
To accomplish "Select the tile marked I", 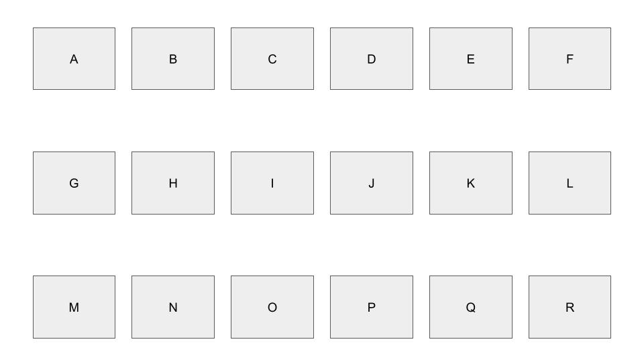I will point(272,183).
